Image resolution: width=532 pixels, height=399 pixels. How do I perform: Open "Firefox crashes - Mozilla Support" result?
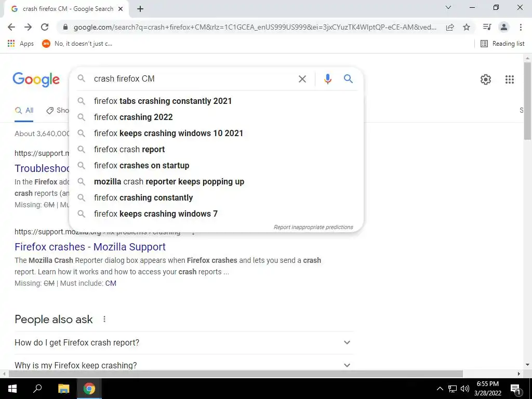90,247
